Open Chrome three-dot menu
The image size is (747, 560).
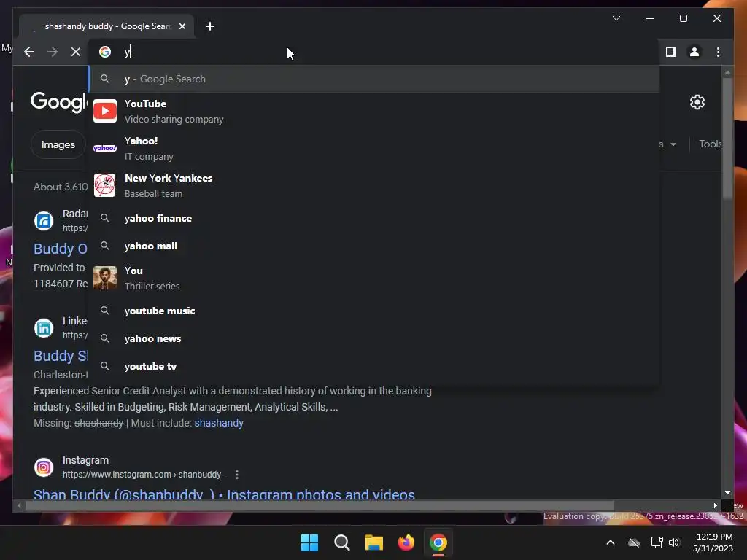(718, 52)
